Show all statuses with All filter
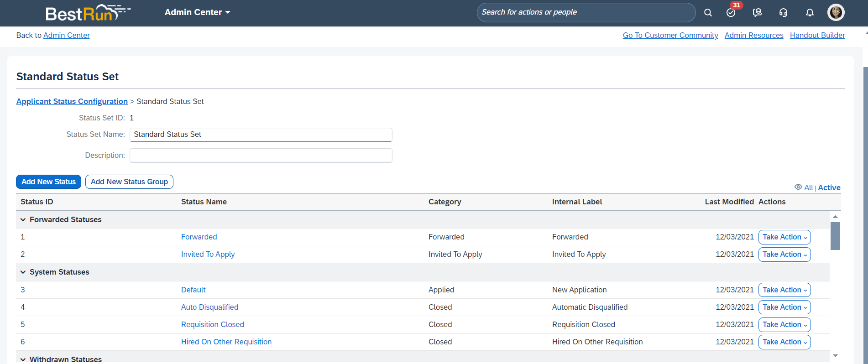The image size is (868, 364). [x=808, y=187]
